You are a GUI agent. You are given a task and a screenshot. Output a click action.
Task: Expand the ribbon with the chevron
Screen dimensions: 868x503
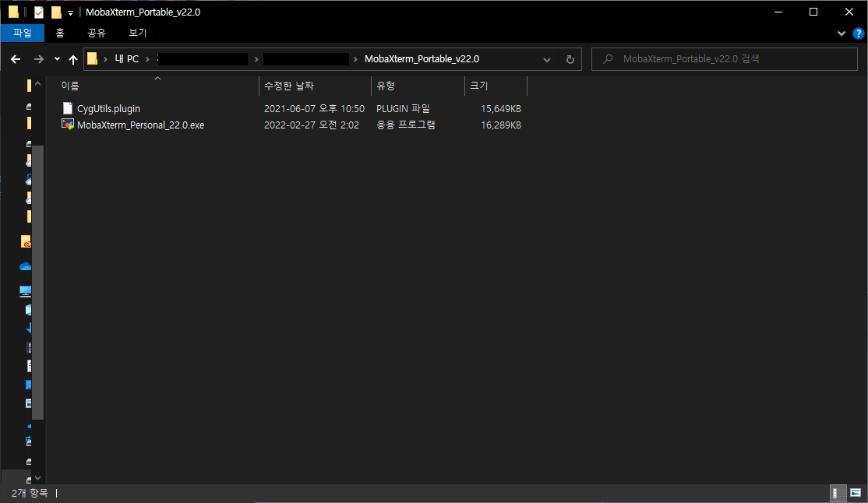click(x=842, y=33)
